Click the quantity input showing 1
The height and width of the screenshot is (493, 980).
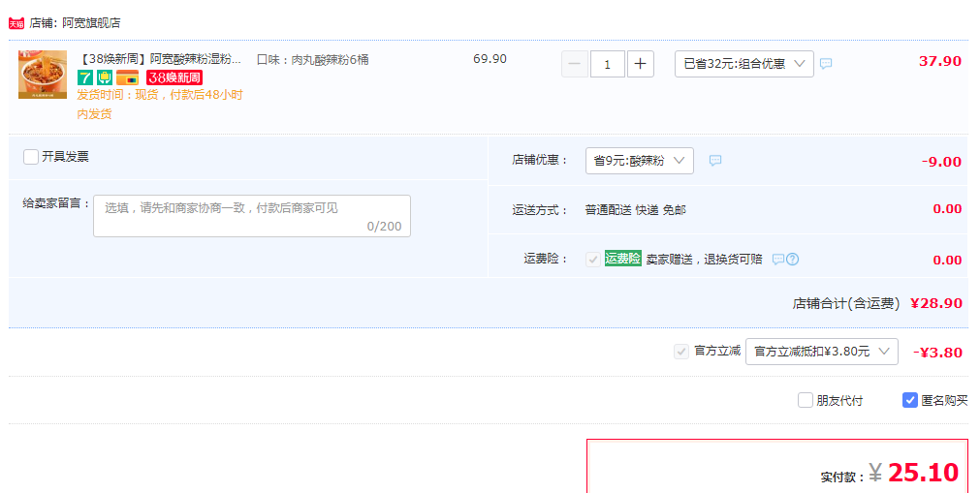tap(608, 64)
